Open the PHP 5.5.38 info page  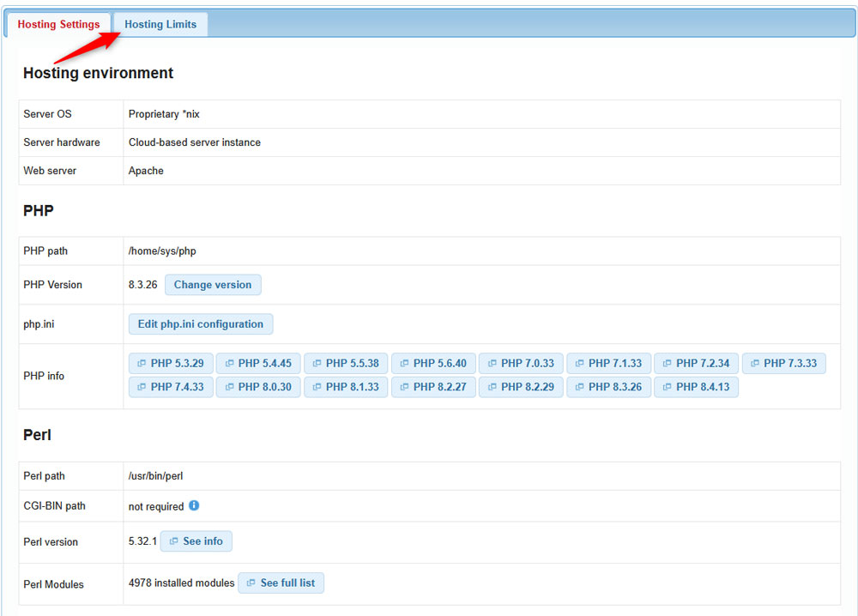click(346, 363)
